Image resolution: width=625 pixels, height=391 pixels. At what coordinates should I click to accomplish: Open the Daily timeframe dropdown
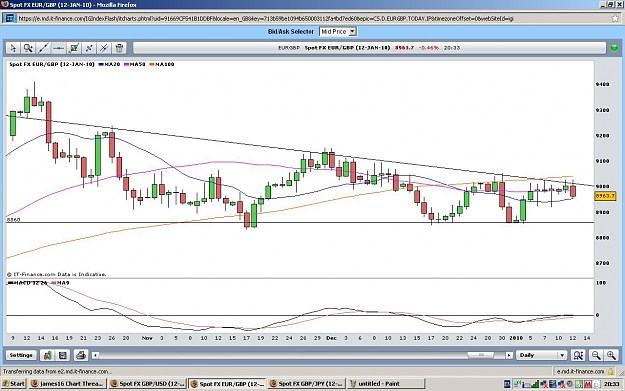(541, 355)
